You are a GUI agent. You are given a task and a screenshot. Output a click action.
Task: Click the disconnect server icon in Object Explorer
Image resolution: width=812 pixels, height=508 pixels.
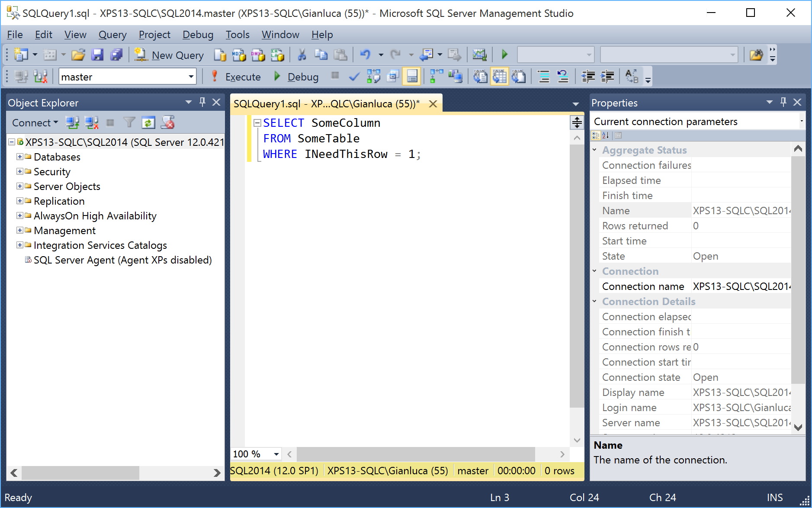tap(92, 123)
